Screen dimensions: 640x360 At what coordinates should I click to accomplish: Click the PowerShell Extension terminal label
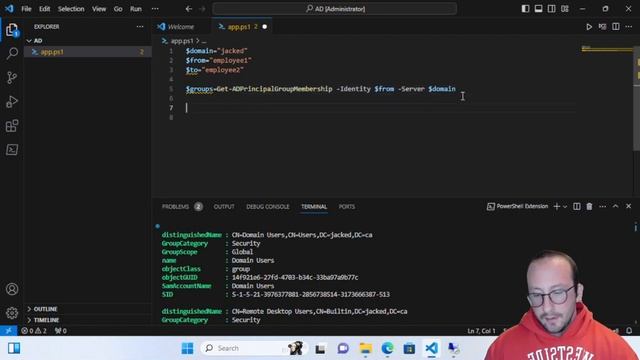pyautogui.click(x=518, y=207)
